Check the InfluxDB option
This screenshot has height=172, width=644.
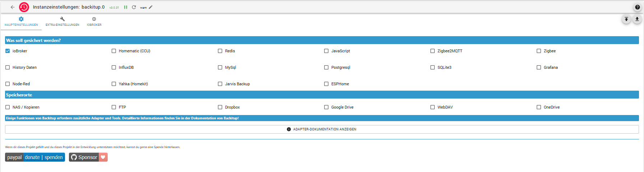pos(114,67)
